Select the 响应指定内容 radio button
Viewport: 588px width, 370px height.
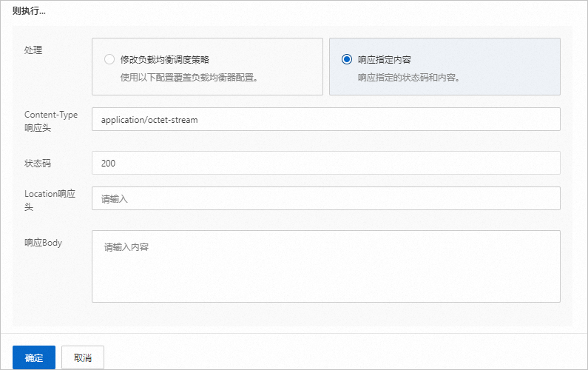pyautogui.click(x=347, y=59)
